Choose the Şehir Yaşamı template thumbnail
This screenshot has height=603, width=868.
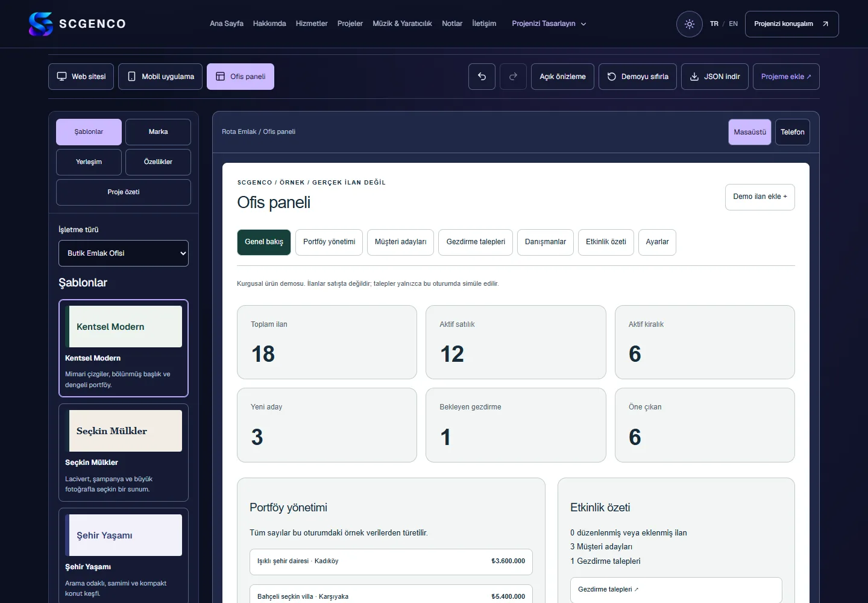tap(124, 535)
